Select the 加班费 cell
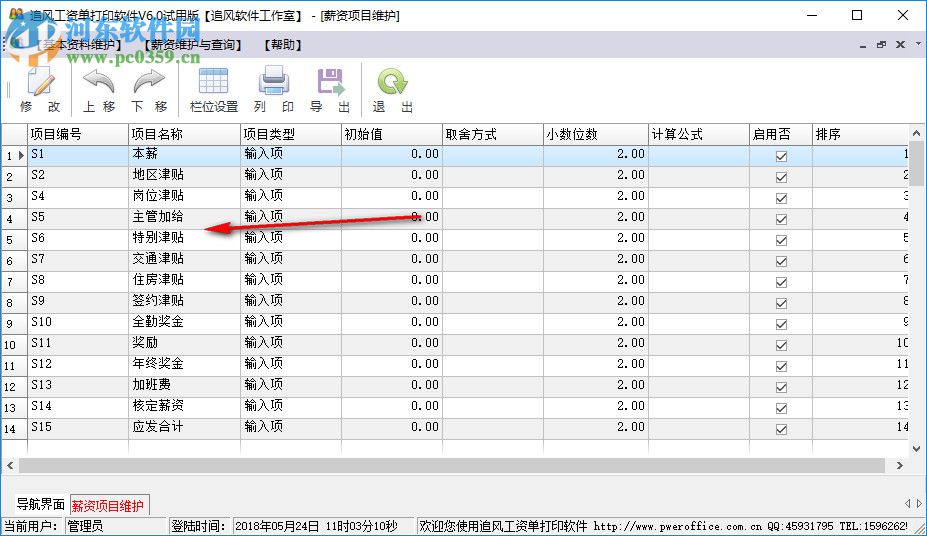Image resolution: width=927 pixels, height=536 pixels. pyautogui.click(x=184, y=385)
